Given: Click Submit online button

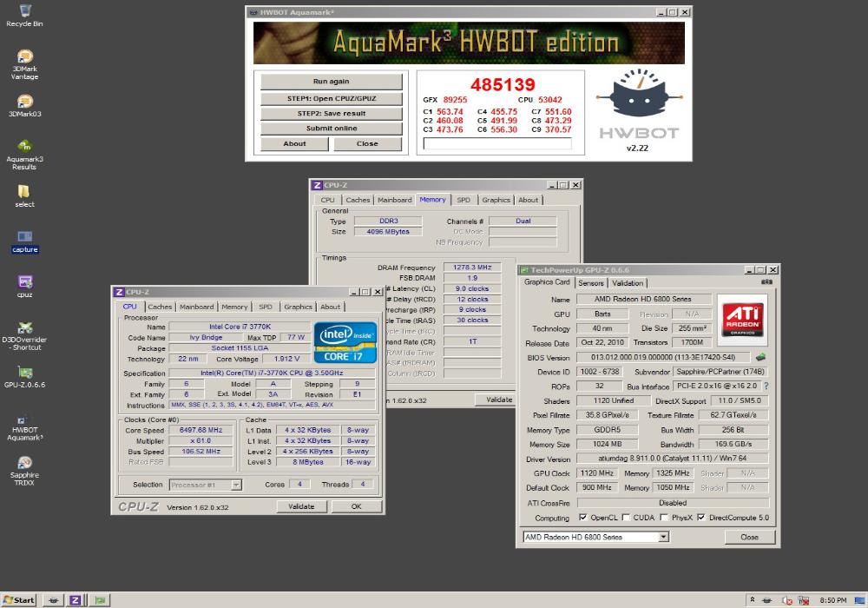Looking at the screenshot, I should click(331, 129).
